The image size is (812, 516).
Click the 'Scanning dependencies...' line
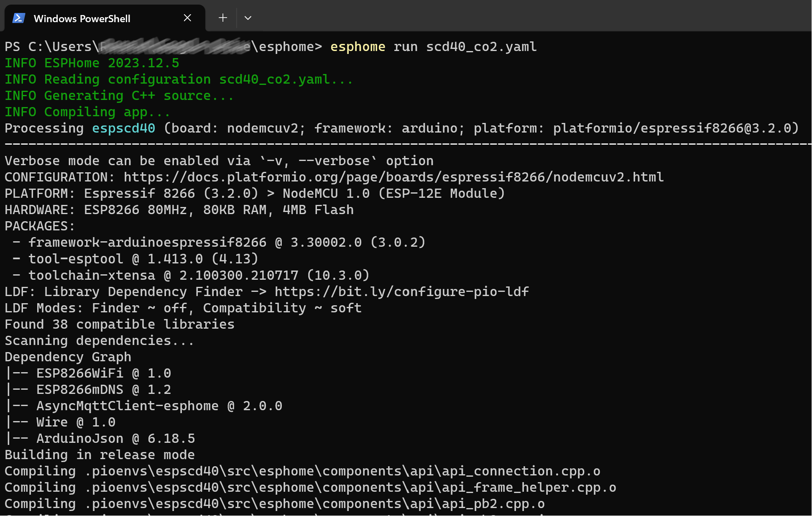(x=100, y=341)
